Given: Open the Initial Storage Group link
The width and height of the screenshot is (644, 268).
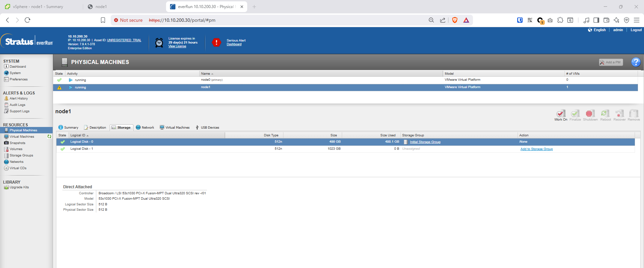Looking at the screenshot, I should click(425, 142).
